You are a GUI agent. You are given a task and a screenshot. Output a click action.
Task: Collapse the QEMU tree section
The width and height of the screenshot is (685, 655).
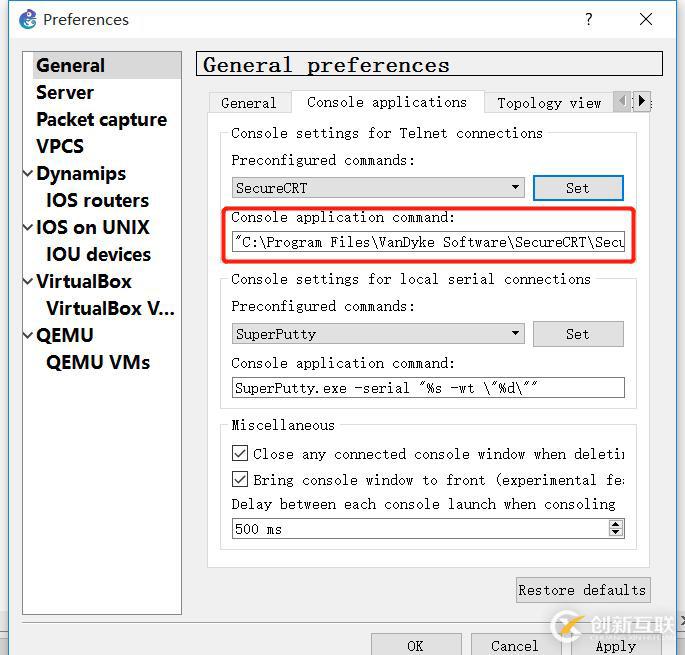(x=28, y=336)
